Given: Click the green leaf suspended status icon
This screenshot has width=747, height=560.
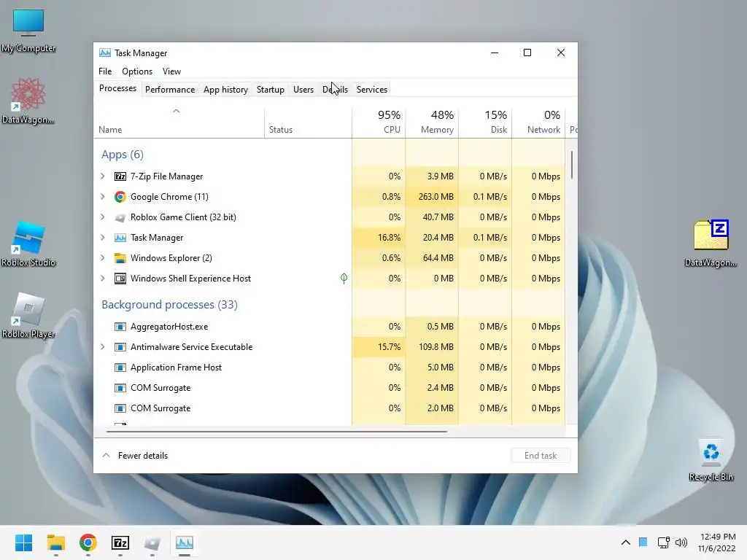Looking at the screenshot, I should click(x=344, y=279).
